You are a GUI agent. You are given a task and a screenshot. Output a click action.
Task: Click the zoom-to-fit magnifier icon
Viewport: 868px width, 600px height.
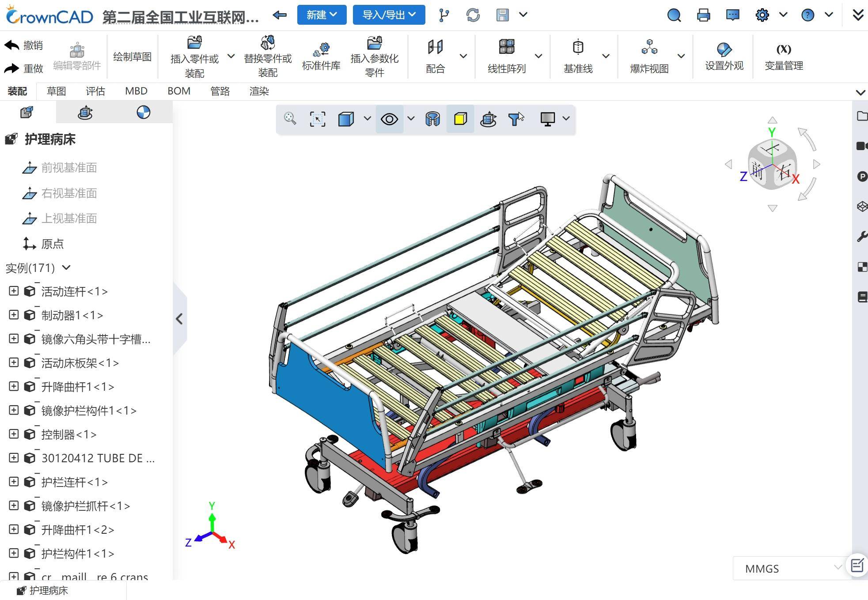[x=290, y=119]
